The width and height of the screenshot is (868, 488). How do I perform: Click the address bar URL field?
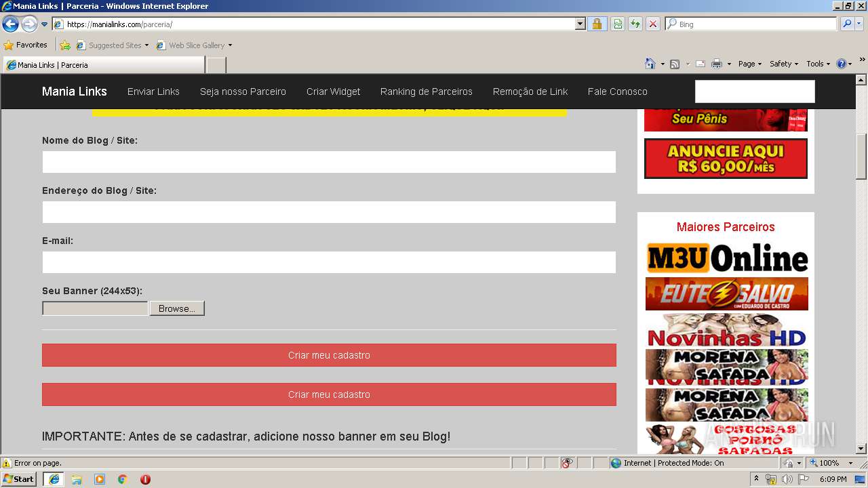pyautogui.click(x=314, y=24)
